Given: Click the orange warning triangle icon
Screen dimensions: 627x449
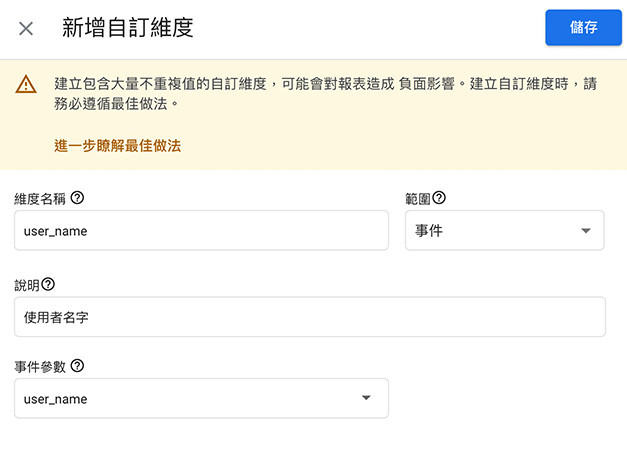Looking at the screenshot, I should click(x=26, y=84).
